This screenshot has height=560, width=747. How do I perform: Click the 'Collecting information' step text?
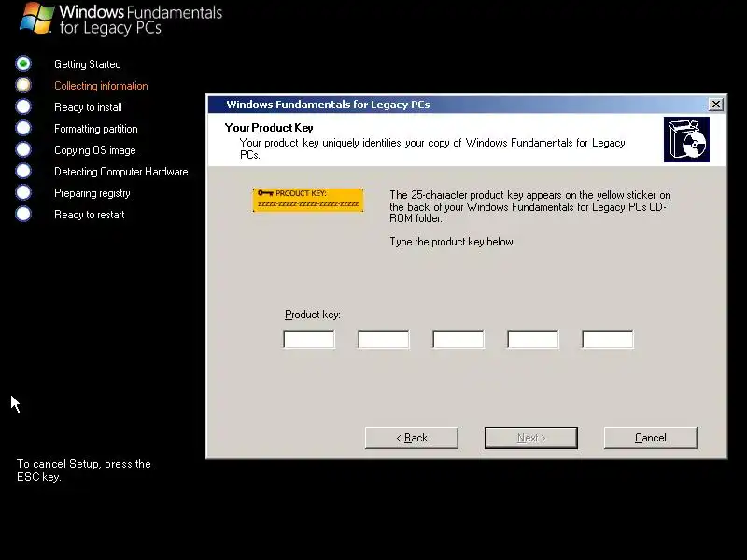(x=101, y=86)
